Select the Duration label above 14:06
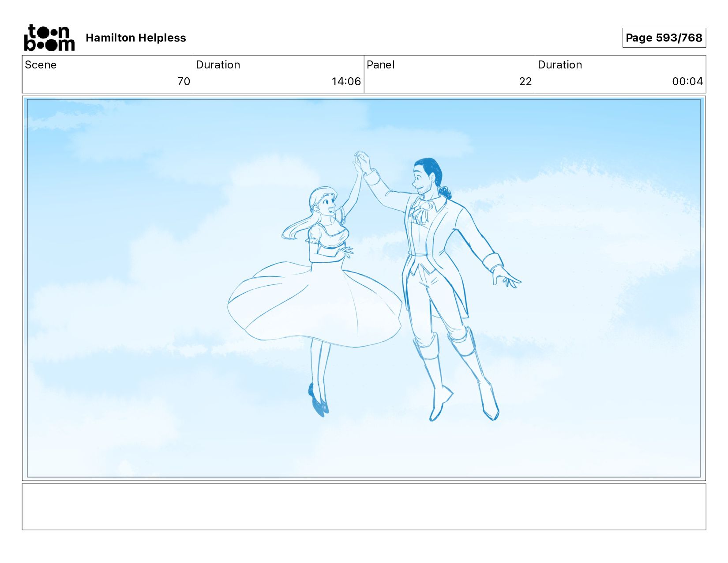 tap(218, 65)
